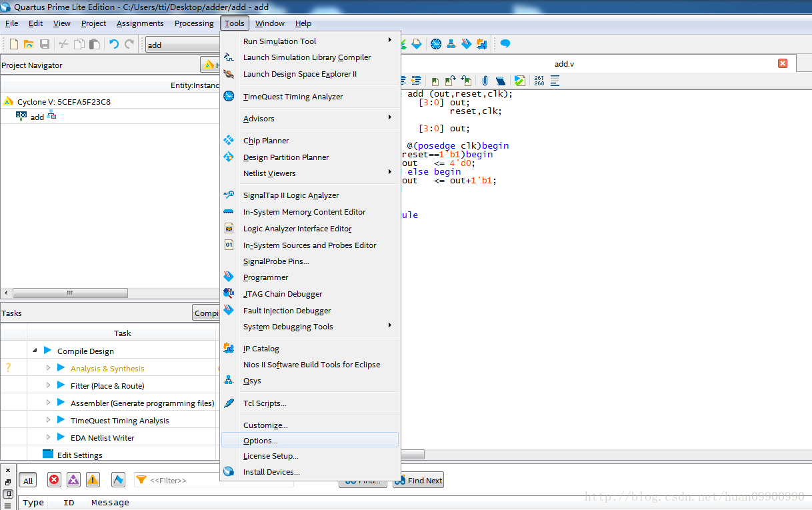
Task: Select Cyclone V: 5CEFA5F23C8 device row
Action: click(110, 101)
